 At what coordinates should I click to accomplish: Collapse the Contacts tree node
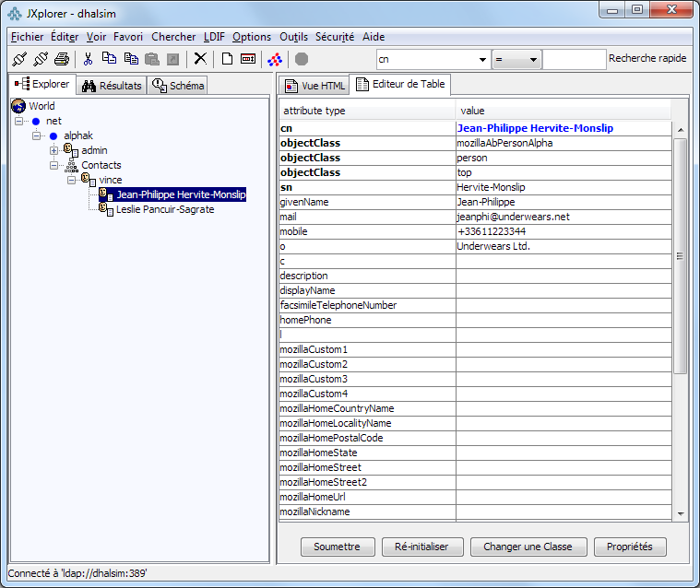coord(53,165)
